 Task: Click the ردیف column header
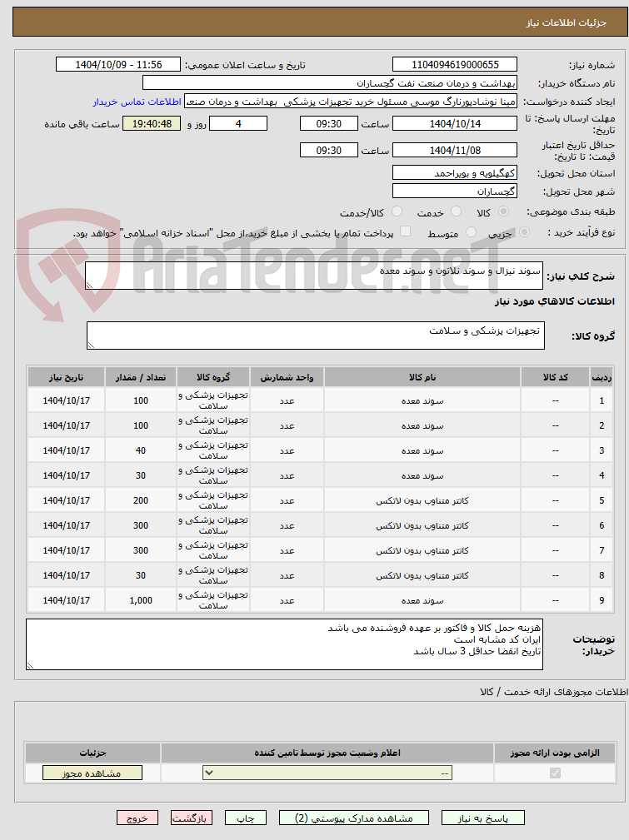602,377
